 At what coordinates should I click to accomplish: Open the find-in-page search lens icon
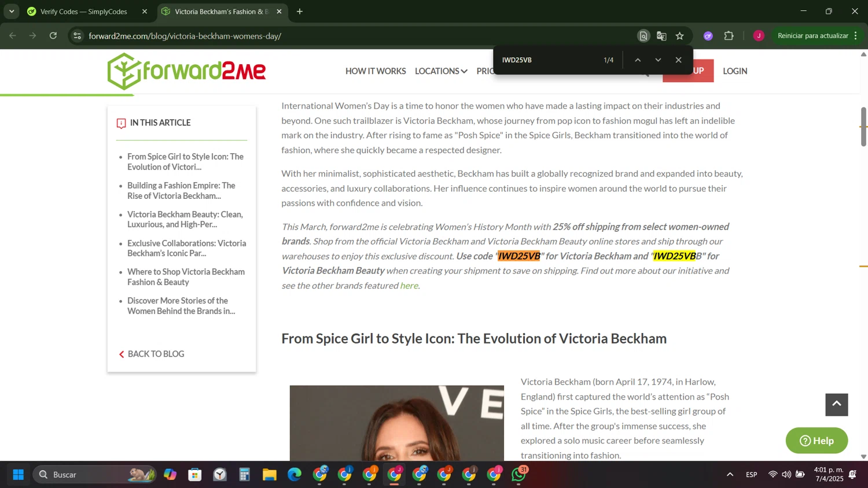[x=643, y=36]
